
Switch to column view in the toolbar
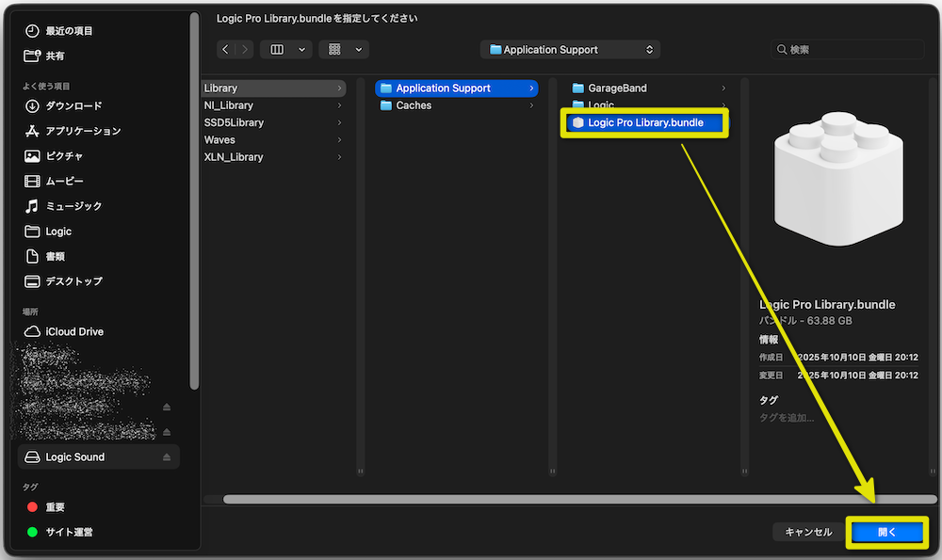click(x=278, y=48)
